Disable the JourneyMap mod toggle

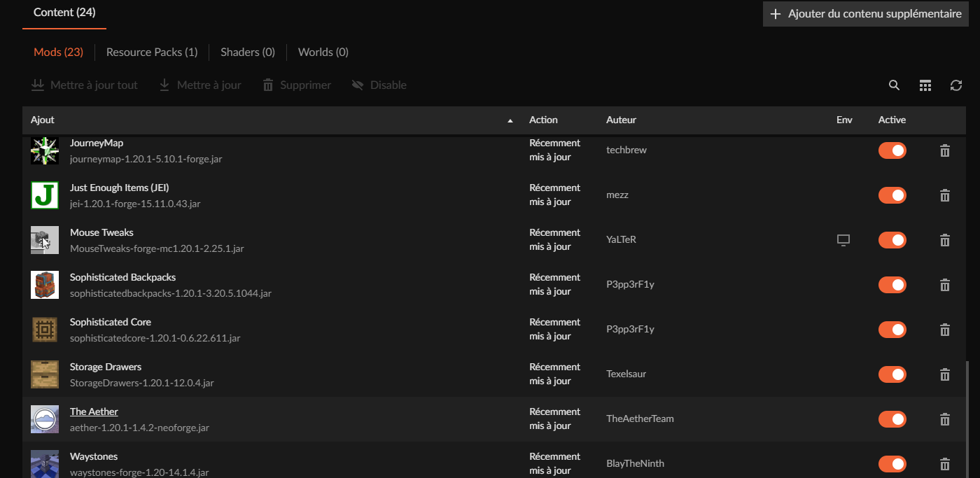[892, 150]
